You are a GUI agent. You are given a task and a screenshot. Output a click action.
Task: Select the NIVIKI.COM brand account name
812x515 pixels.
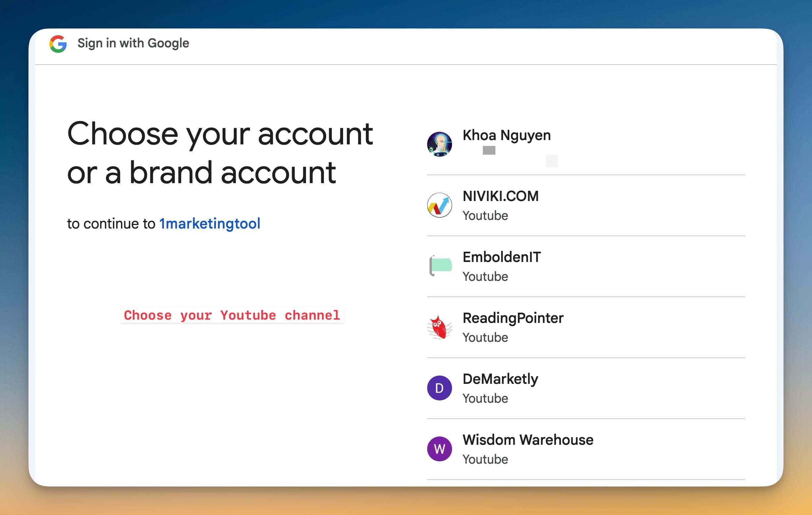tap(500, 196)
